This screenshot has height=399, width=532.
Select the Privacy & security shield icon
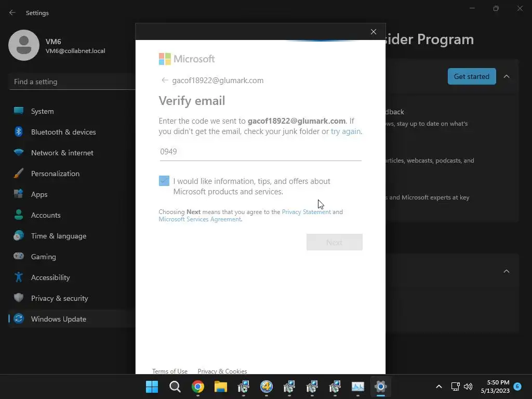[x=19, y=298]
